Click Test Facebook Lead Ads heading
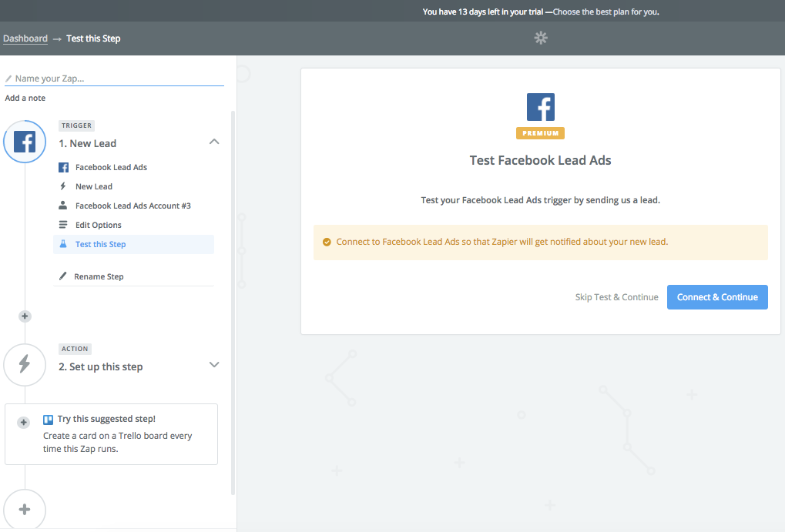The height and width of the screenshot is (532, 785). click(541, 160)
